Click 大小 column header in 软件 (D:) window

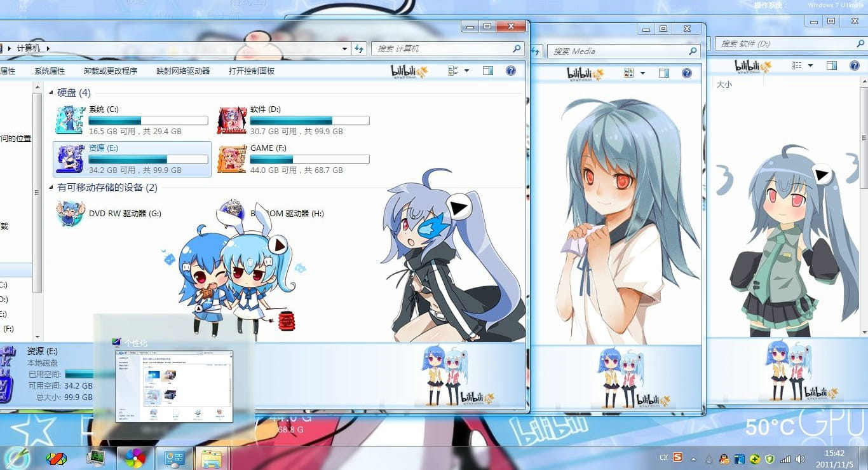pos(724,84)
